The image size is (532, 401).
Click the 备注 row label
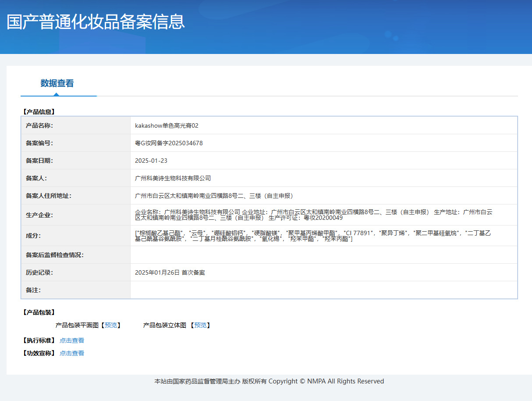click(x=33, y=290)
